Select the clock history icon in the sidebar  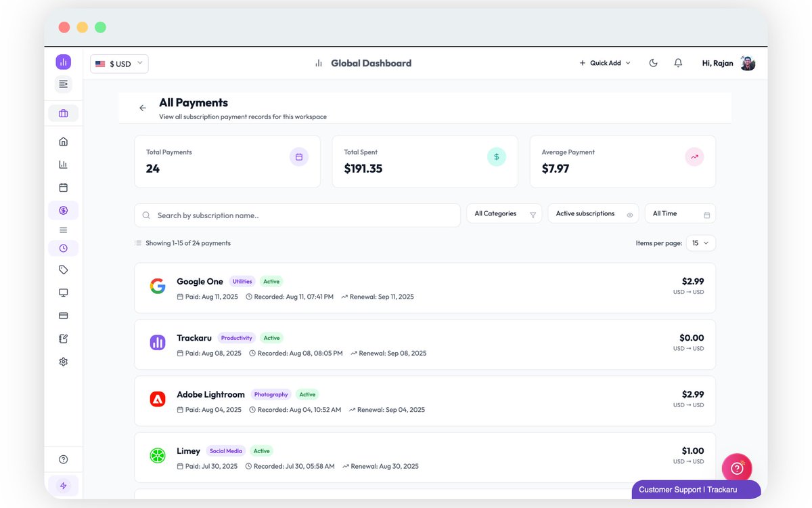click(63, 248)
